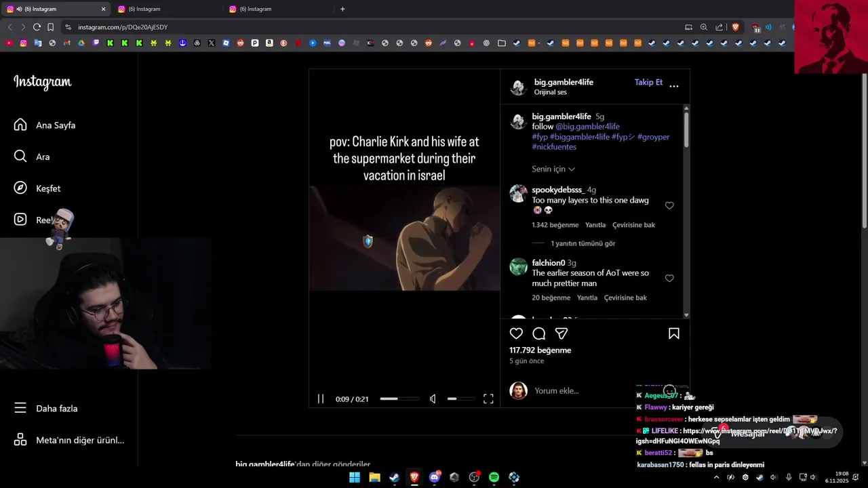Open Amazon bookmark
This screenshot has height=488, width=868.
coord(269,43)
